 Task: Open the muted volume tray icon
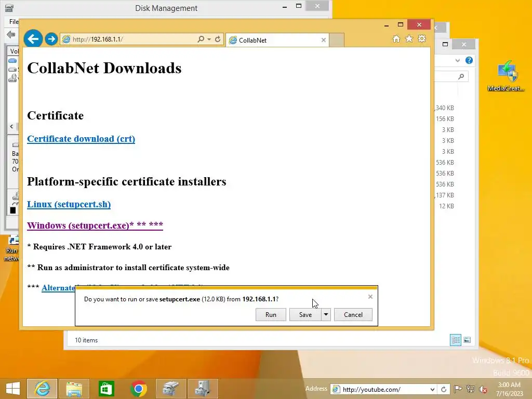[483, 389]
